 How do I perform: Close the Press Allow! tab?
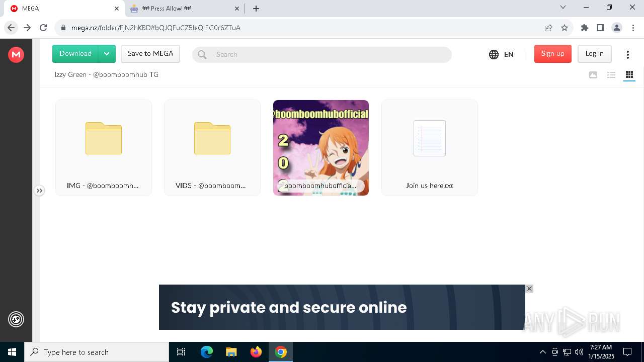(237, 9)
